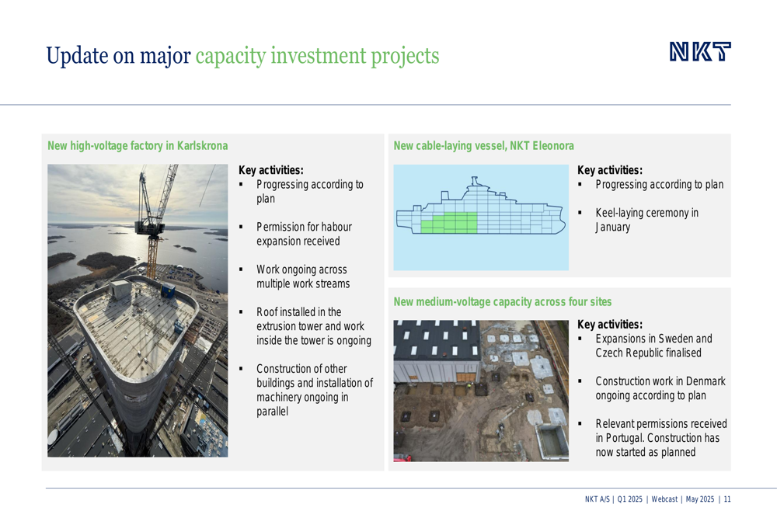Click vessel bullet 'Progressing according to plan'
777x532 pixels.
[x=660, y=184]
